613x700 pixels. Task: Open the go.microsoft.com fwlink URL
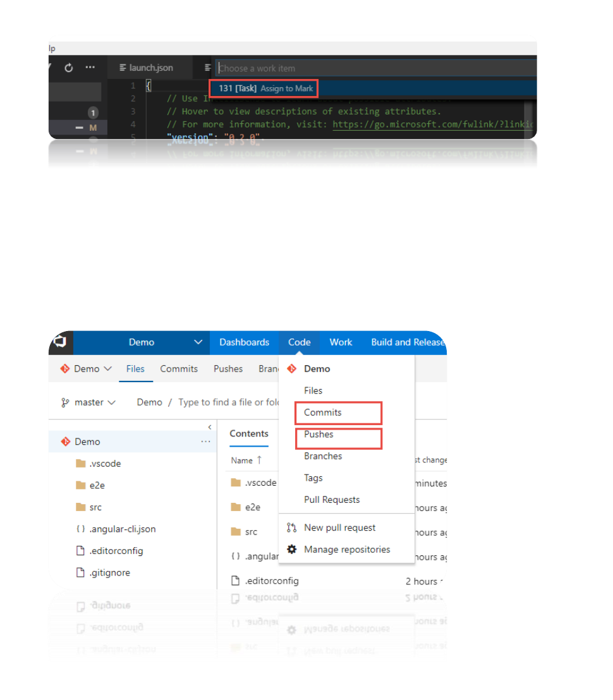433,124
